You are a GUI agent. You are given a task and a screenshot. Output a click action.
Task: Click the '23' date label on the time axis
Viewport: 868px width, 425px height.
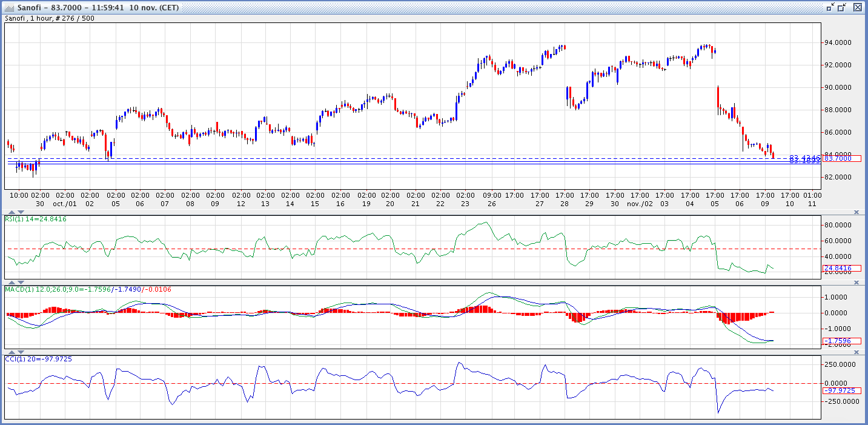tap(466, 204)
